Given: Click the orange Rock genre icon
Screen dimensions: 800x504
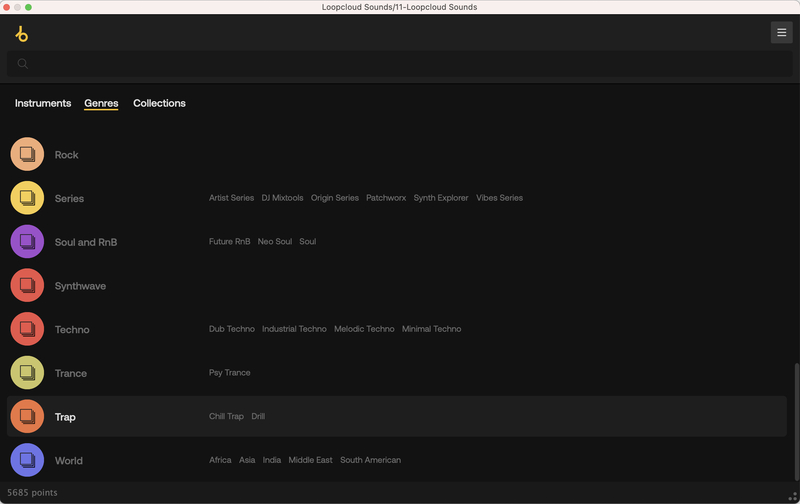Looking at the screenshot, I should click(x=27, y=154).
